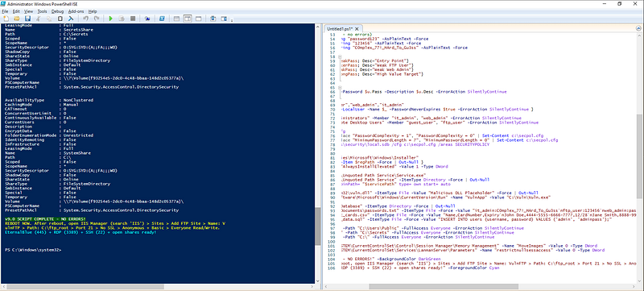Undo the last edit

[x=86, y=19]
